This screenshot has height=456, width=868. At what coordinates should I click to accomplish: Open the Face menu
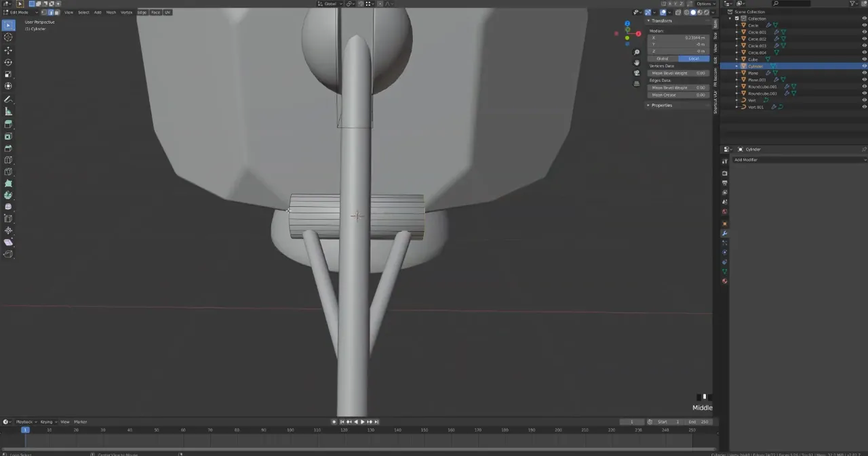156,12
